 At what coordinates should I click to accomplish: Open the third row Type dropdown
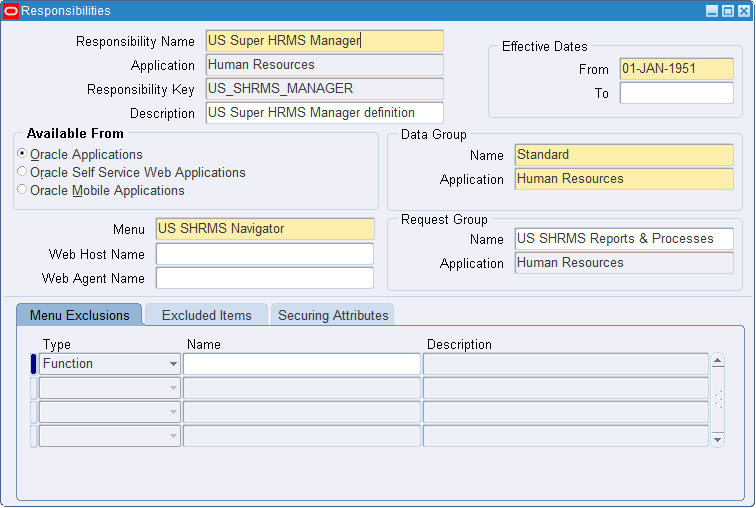[173, 412]
